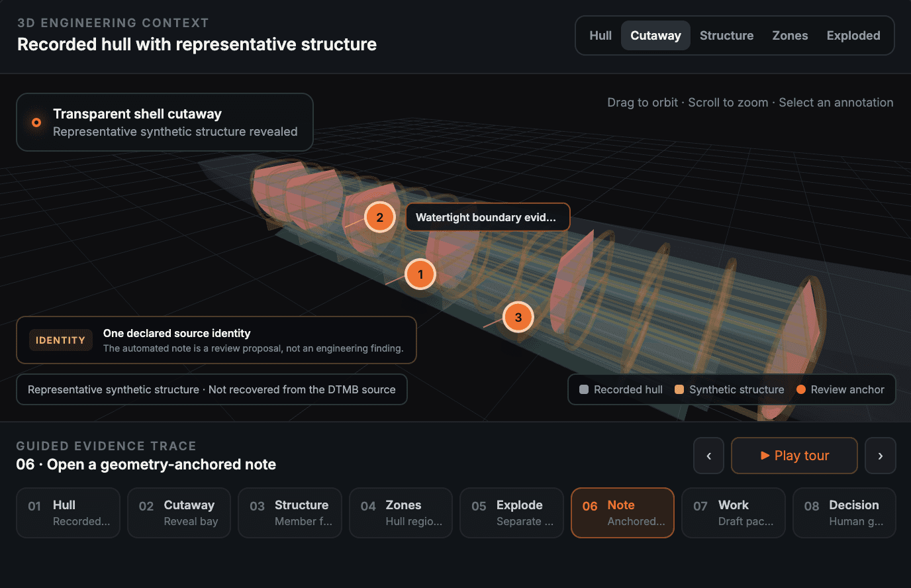Start the Play tour button
Viewport: 911px width, 588px height.
[794, 456]
